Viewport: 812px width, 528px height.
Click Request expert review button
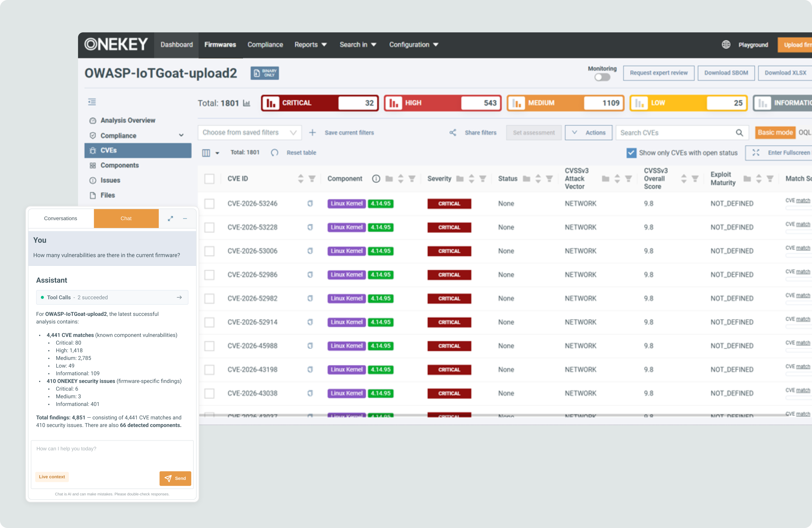tap(658, 73)
